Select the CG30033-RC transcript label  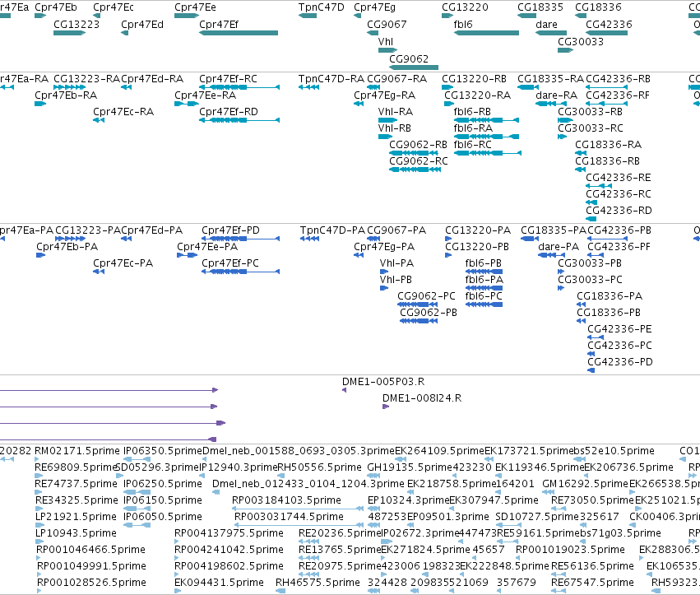click(x=591, y=128)
